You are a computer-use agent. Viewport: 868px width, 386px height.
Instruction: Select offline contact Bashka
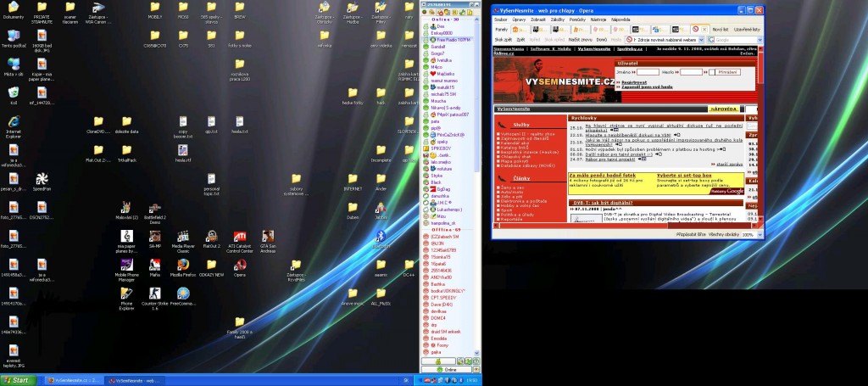tap(437, 284)
